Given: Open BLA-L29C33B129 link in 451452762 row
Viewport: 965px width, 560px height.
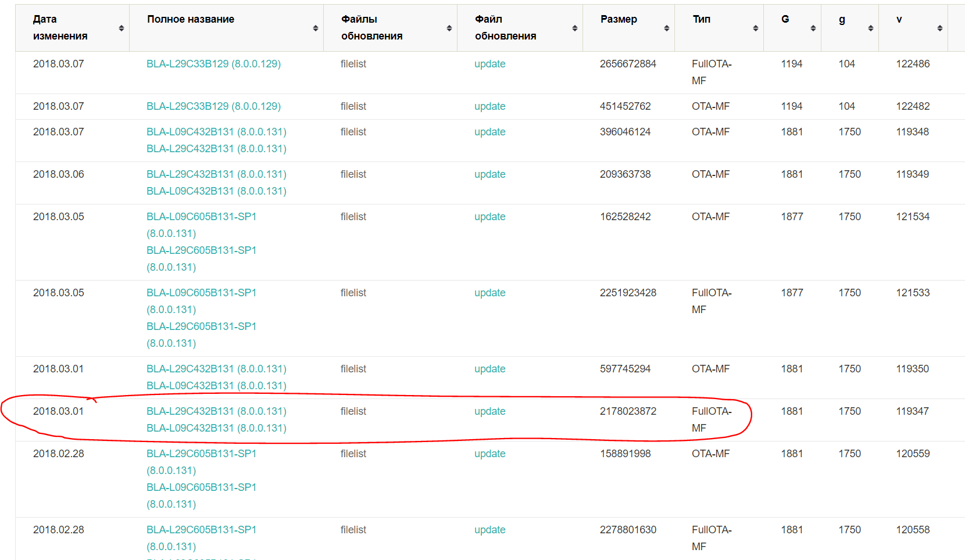Looking at the screenshot, I should click(x=213, y=106).
